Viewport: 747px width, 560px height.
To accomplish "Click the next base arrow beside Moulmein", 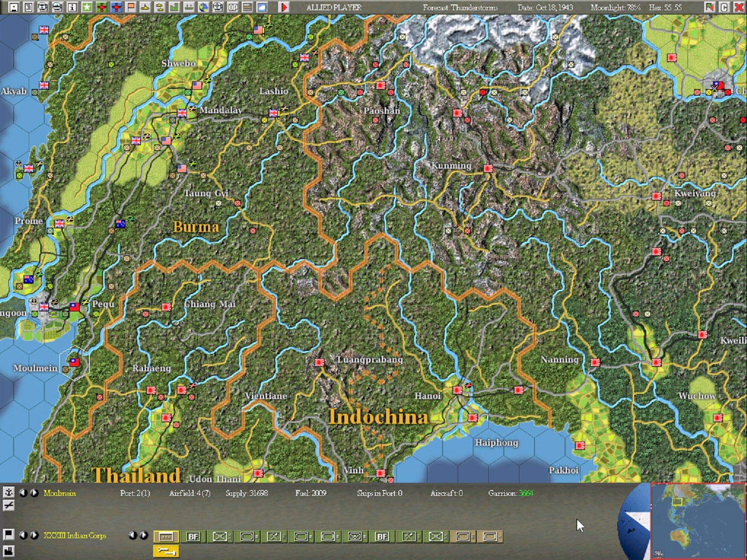I will [34, 492].
